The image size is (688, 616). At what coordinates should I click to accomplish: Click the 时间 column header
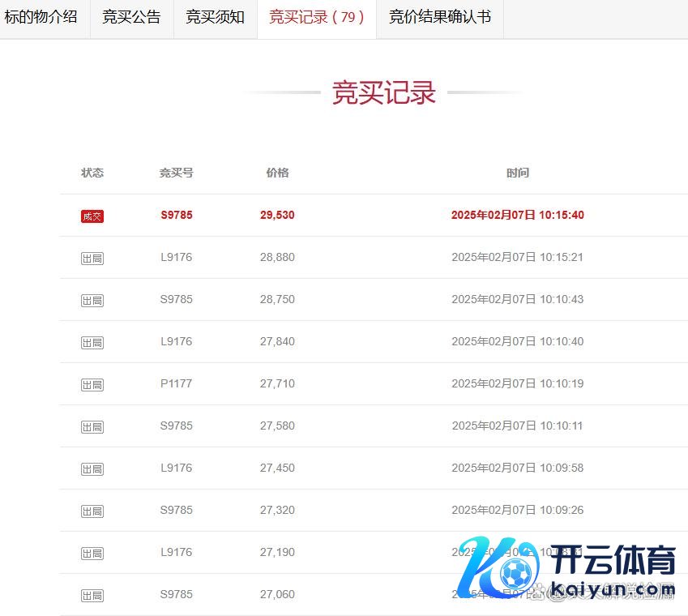tap(518, 173)
